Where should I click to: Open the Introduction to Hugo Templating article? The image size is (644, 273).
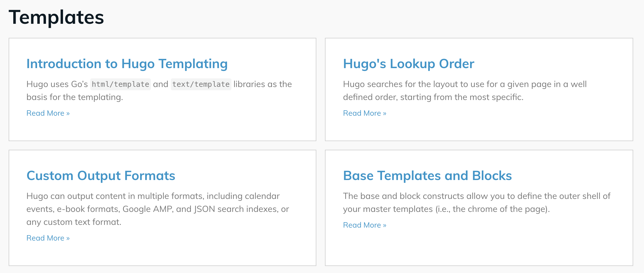[x=127, y=64]
